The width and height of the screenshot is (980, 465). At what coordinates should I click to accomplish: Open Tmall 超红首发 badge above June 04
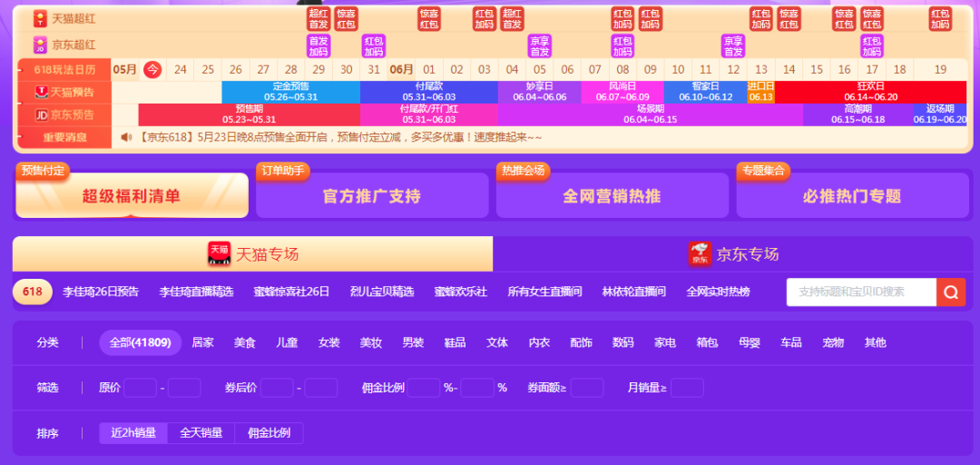512,19
